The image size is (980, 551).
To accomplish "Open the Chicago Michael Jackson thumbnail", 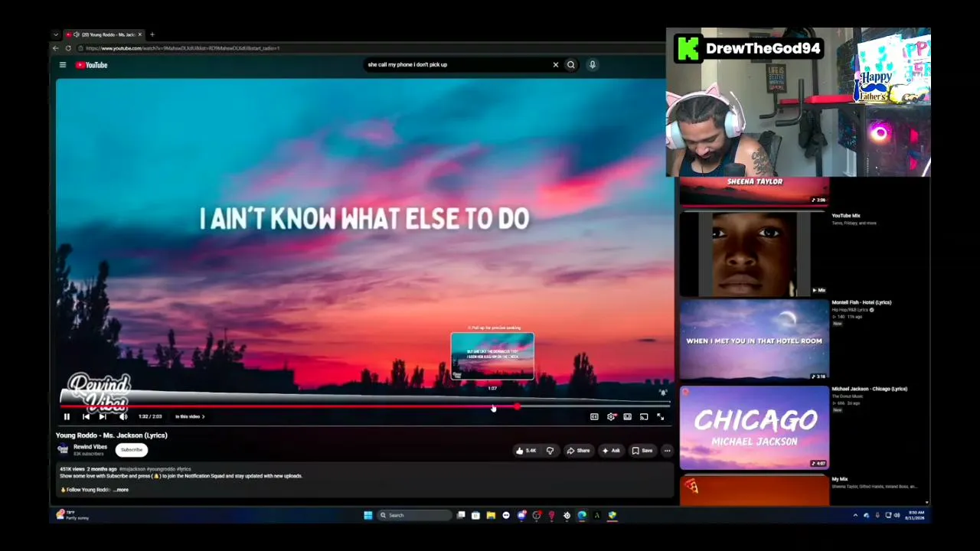I will pos(754,427).
